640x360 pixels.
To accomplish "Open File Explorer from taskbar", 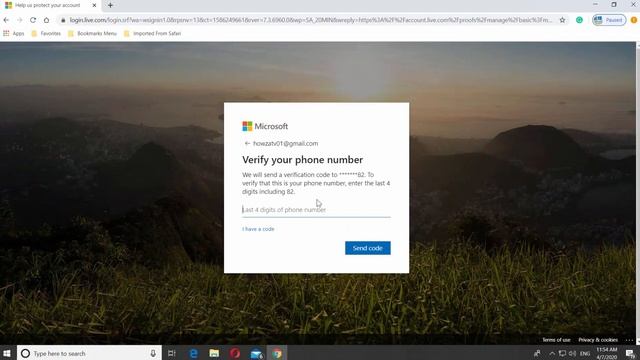I will pos(214,353).
